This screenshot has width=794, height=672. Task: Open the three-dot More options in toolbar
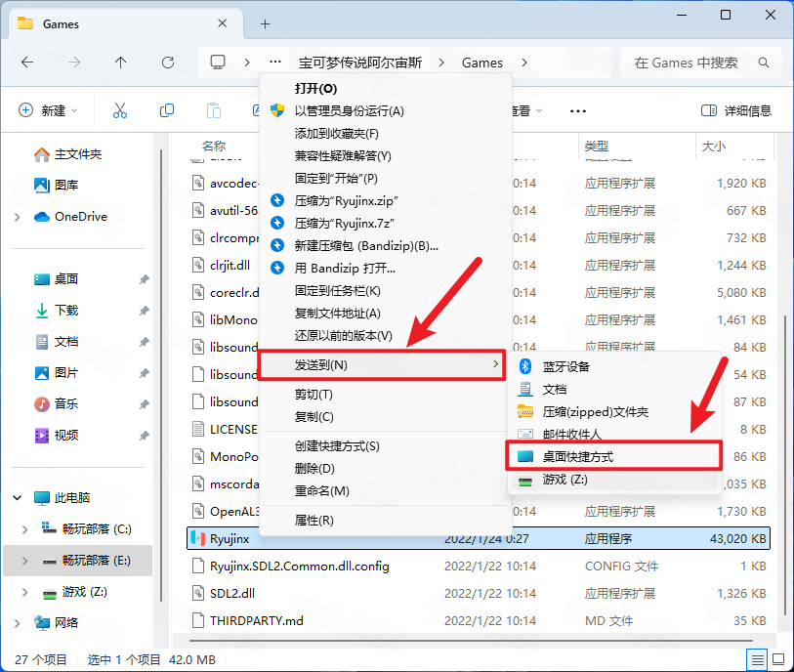click(x=578, y=111)
